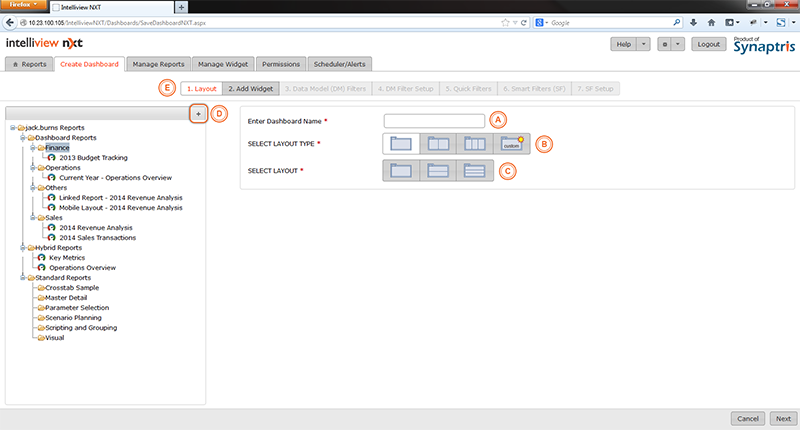Open the Permissions tab
This screenshot has height=430, width=800.
tap(281, 64)
